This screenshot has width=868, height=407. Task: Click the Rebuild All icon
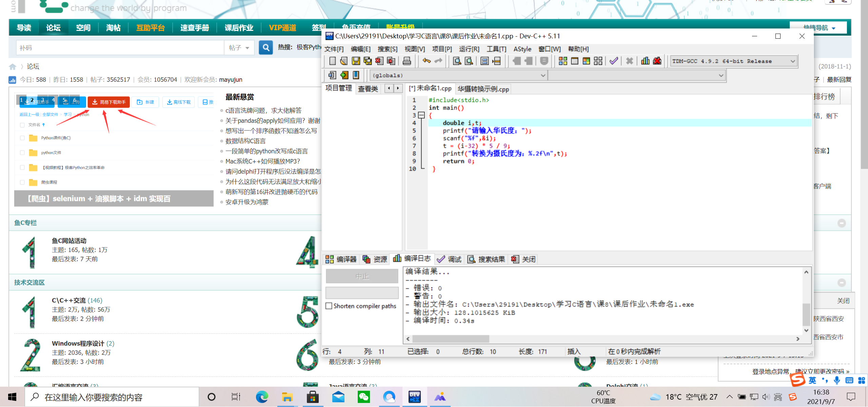coord(598,61)
